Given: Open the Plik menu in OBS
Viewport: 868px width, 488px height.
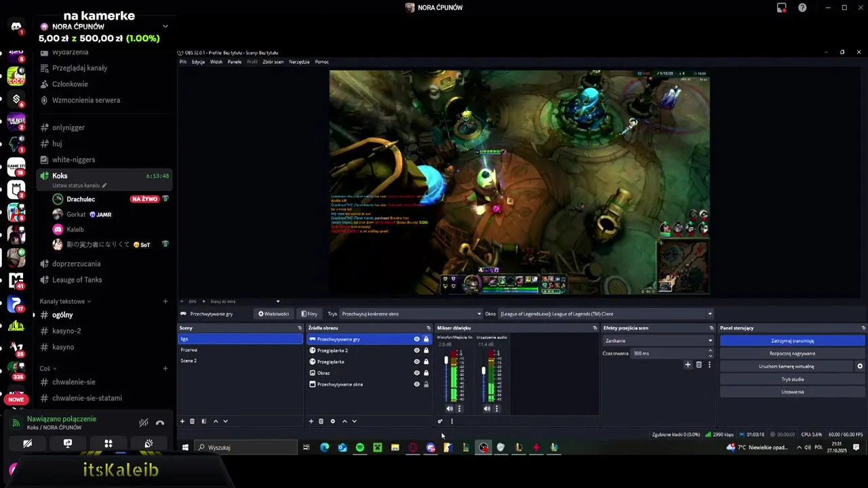Looking at the screenshot, I should tap(182, 62).
